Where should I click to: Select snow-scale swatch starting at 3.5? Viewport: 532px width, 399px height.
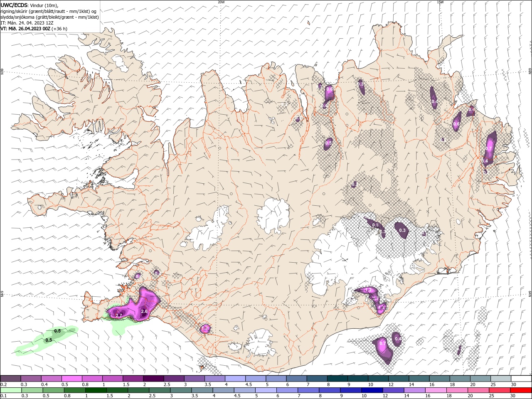tap(214, 379)
